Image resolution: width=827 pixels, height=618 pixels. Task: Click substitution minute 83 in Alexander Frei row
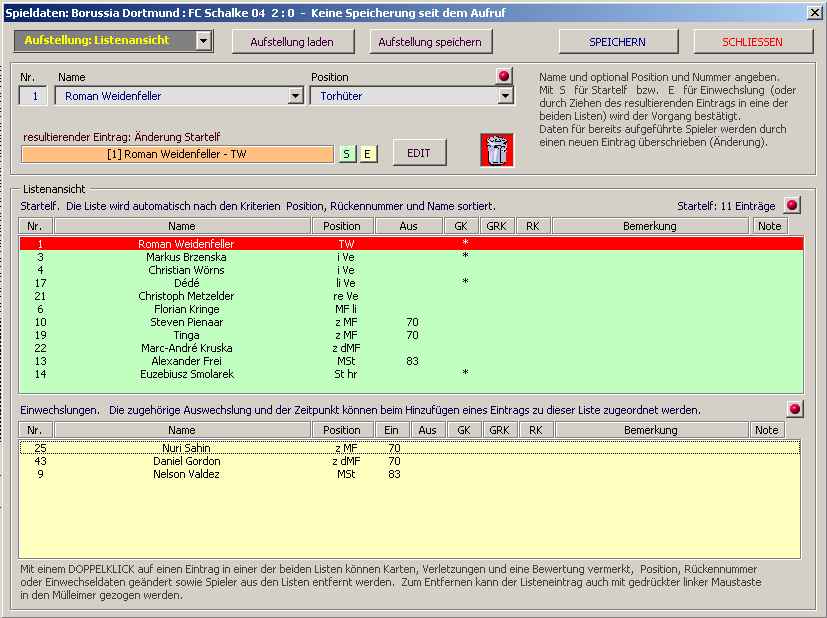[x=412, y=361]
